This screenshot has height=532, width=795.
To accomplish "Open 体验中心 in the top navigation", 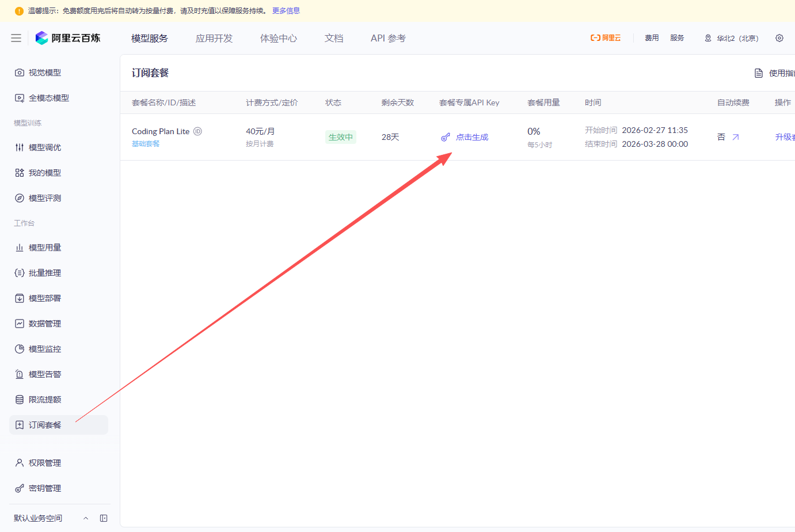I will point(279,38).
